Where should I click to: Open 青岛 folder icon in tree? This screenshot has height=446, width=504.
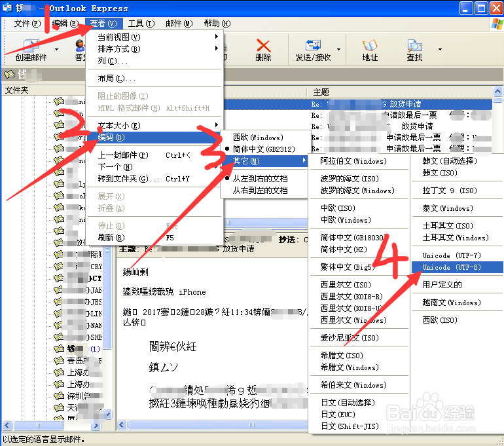[x=59, y=360]
